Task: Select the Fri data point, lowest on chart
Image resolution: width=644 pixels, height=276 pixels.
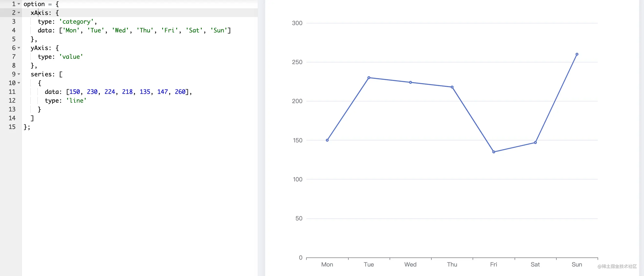Action: (494, 152)
